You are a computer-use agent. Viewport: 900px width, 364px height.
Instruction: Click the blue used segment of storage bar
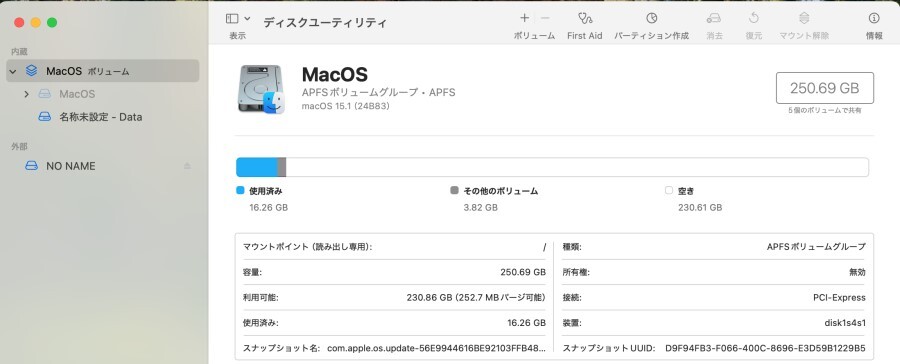point(257,167)
